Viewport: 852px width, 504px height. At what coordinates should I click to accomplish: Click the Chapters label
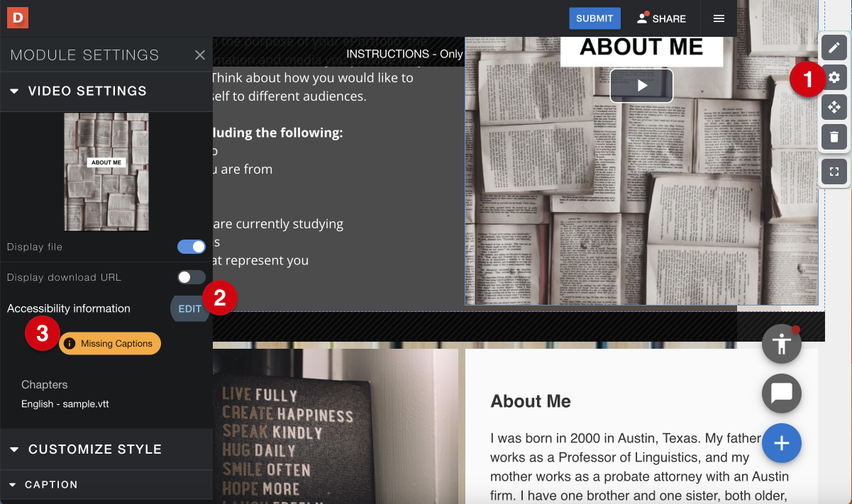click(x=45, y=385)
